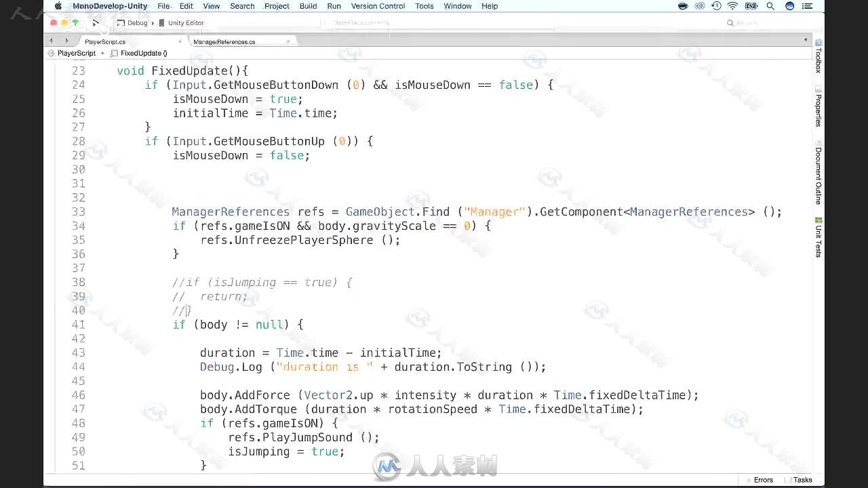Open the Creative Cloud menu bar icon
This screenshot has height=488, width=868.
[701, 6]
